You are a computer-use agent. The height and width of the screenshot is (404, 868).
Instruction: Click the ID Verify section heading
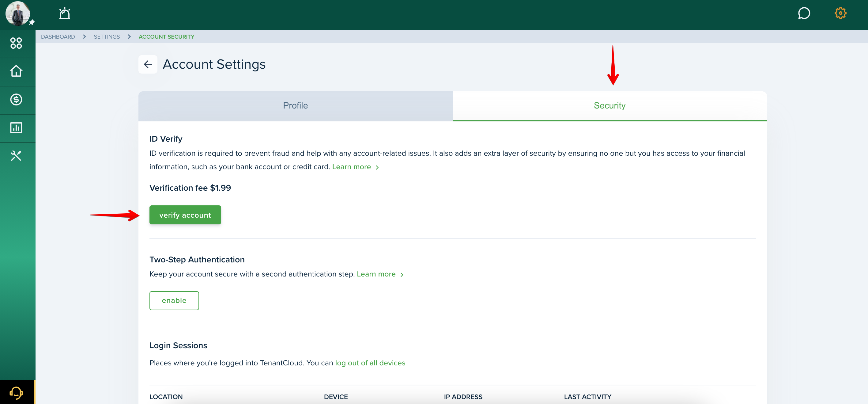(165, 139)
